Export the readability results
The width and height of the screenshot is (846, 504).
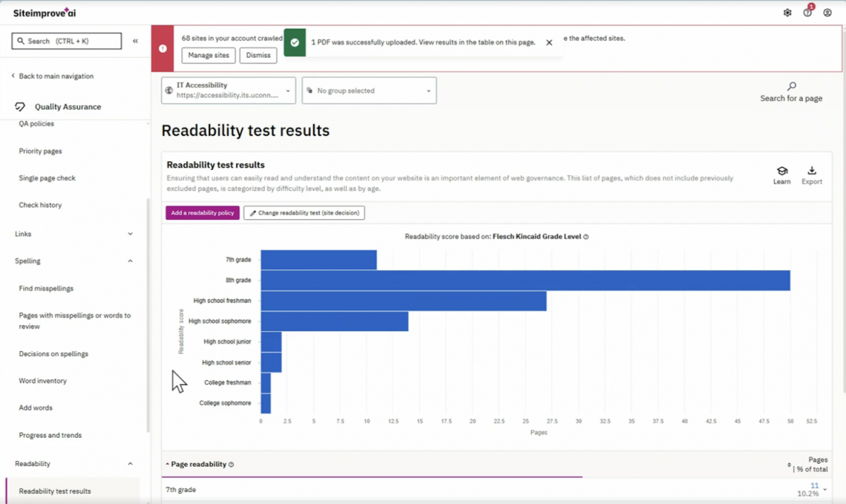pyautogui.click(x=811, y=176)
